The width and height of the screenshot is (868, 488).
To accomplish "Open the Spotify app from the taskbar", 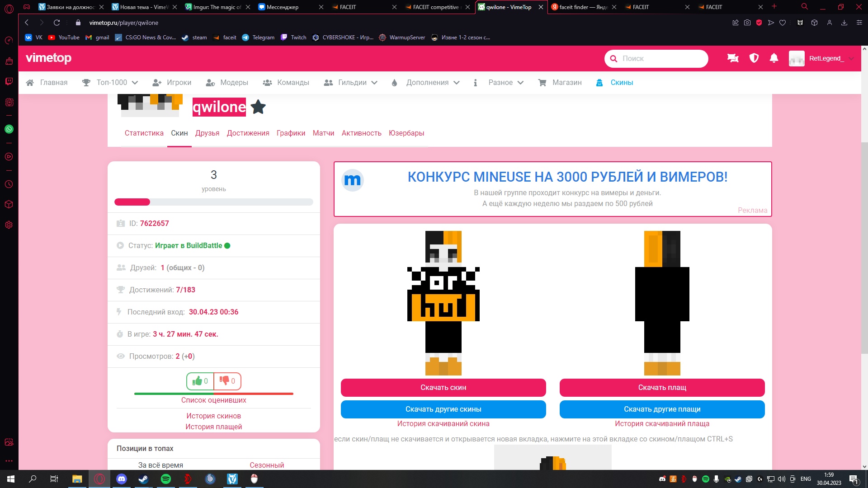I will [166, 479].
